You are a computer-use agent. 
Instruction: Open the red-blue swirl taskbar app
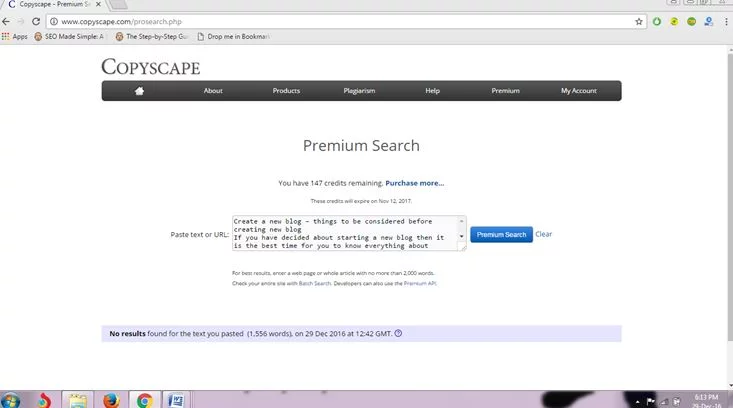point(44,401)
